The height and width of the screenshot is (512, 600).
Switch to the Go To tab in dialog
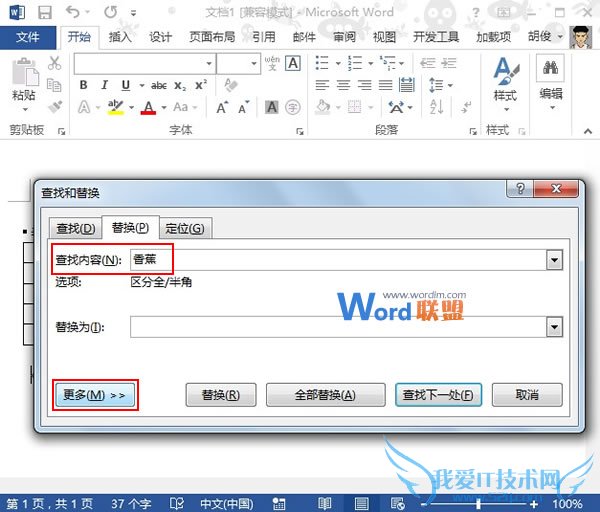185,228
